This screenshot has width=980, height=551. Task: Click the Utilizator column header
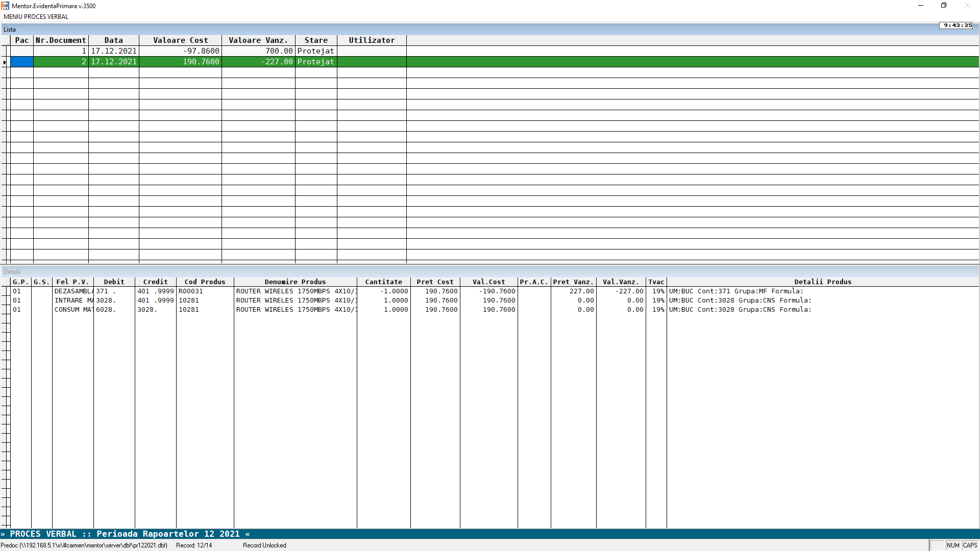pyautogui.click(x=372, y=40)
